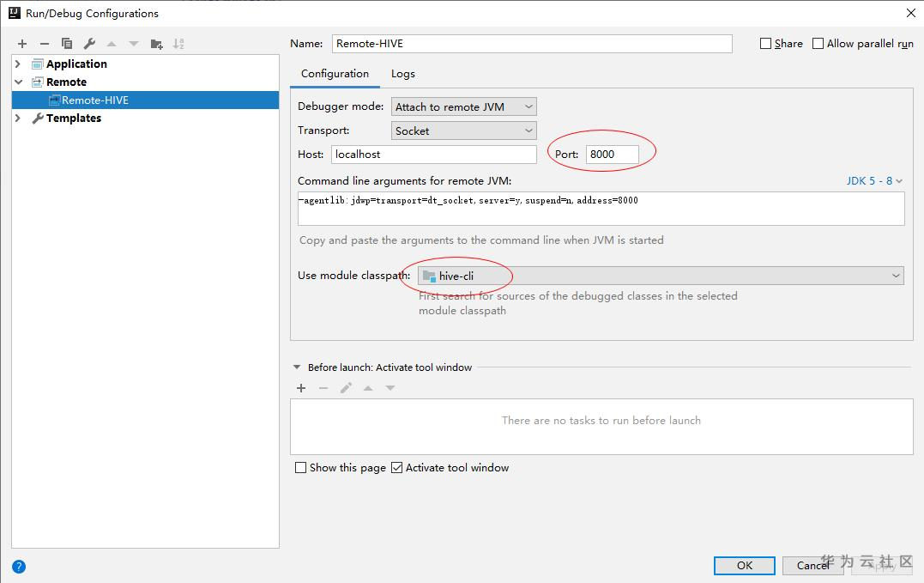The image size is (924, 583).
Task: Create new configuration folder
Action: pyautogui.click(x=156, y=44)
